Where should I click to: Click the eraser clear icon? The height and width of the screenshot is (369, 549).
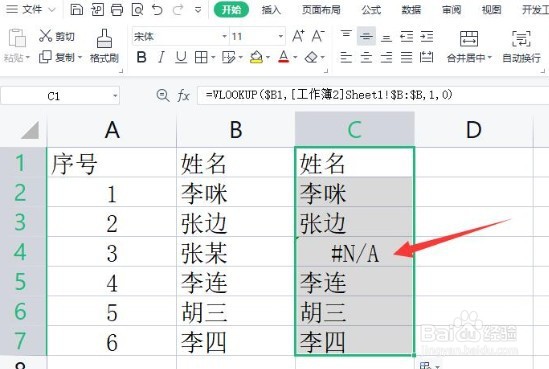[311, 57]
